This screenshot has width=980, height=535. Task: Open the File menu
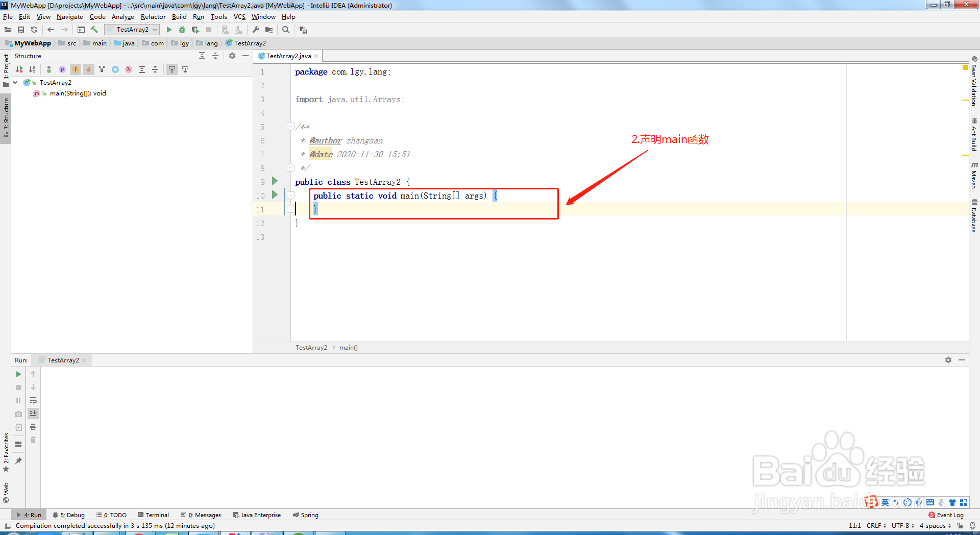[8, 17]
